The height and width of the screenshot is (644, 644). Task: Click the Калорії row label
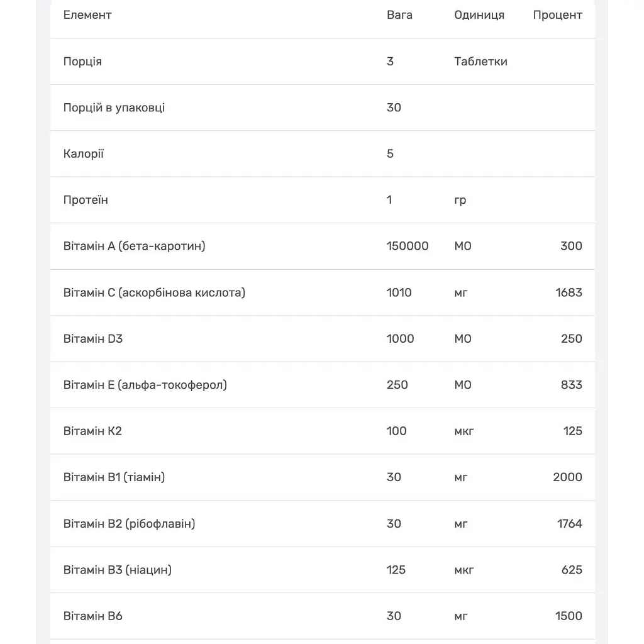click(x=84, y=153)
